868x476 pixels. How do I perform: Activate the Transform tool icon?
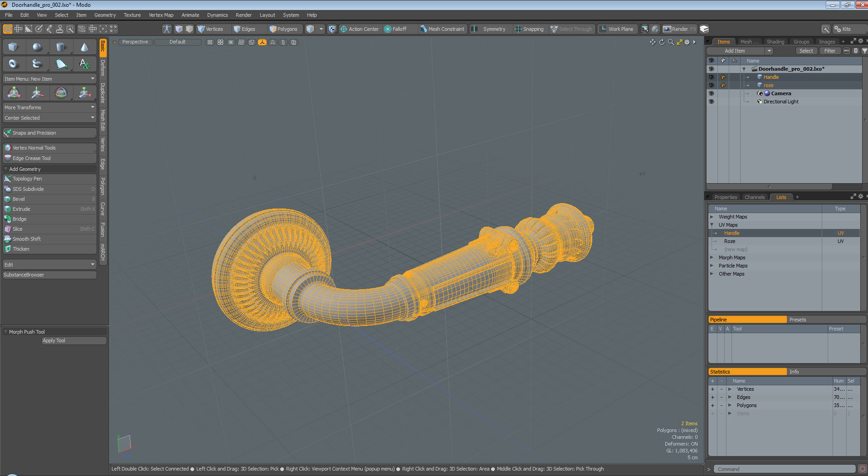pos(14,93)
